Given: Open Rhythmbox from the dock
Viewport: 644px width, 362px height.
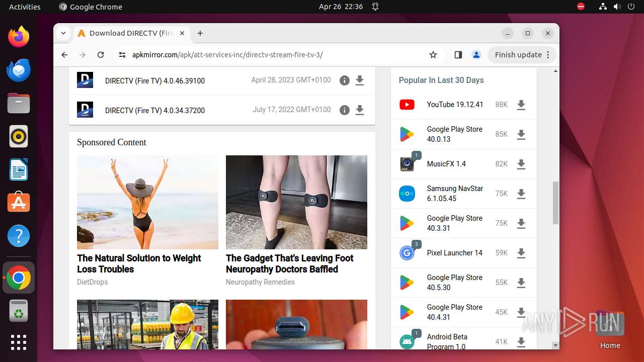Looking at the screenshot, I should tap(19, 136).
